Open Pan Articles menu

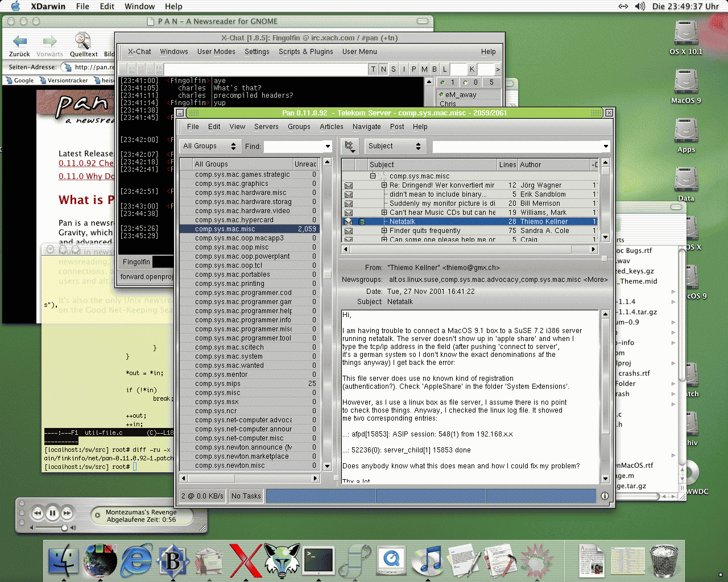click(x=332, y=127)
